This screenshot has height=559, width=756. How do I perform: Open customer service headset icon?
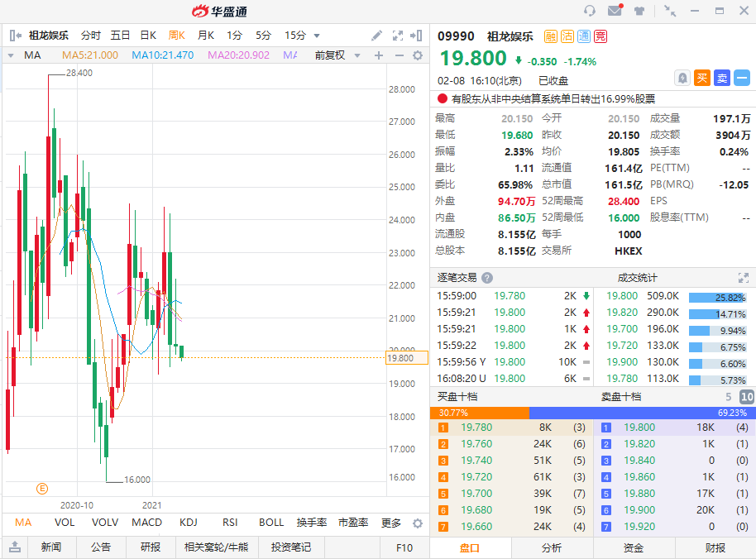pos(589,11)
